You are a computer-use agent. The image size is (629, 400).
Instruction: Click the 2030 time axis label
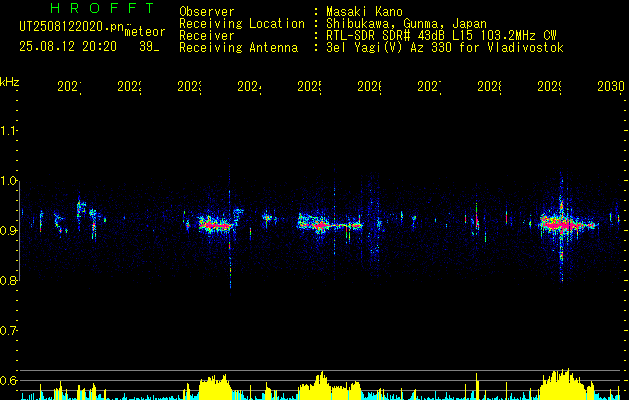click(x=611, y=86)
